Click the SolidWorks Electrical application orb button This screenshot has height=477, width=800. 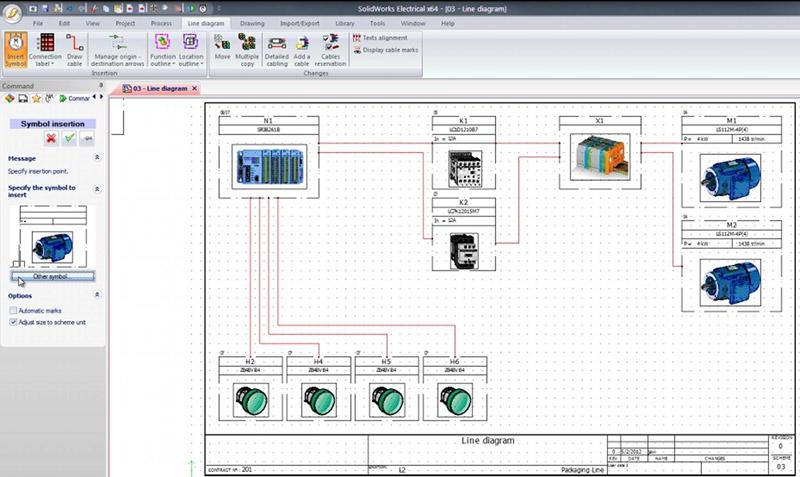[12, 12]
